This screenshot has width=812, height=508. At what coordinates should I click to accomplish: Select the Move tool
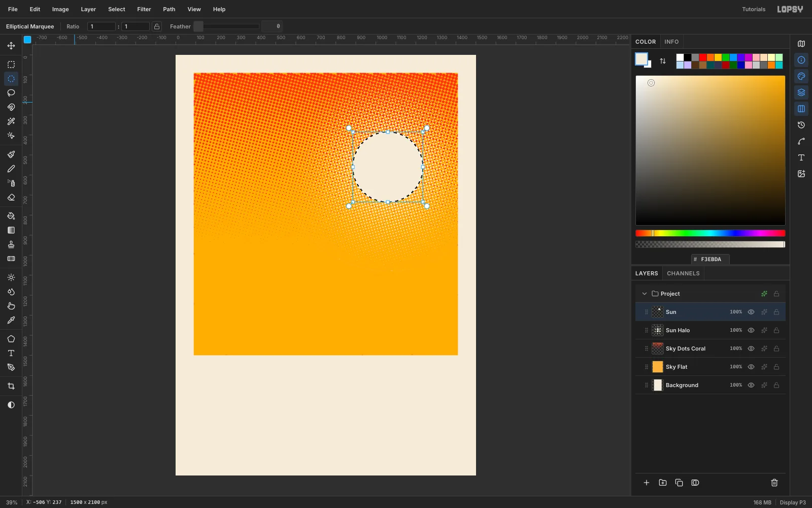[x=11, y=46]
